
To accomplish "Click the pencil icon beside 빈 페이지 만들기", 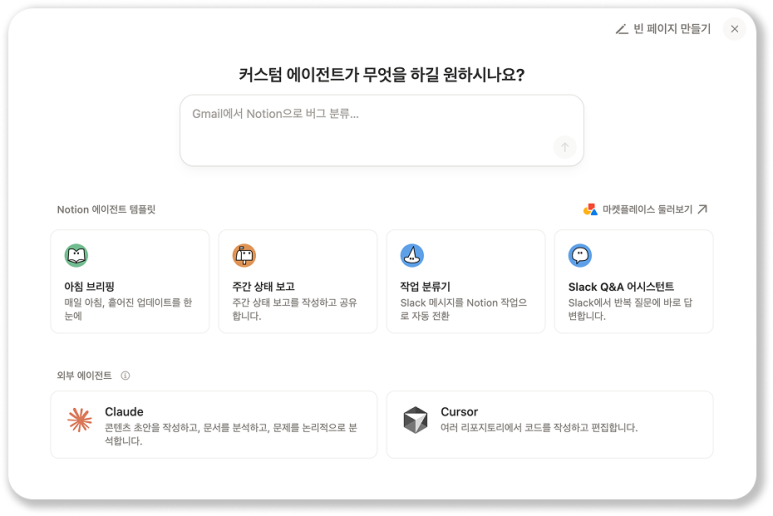I will 622,29.
